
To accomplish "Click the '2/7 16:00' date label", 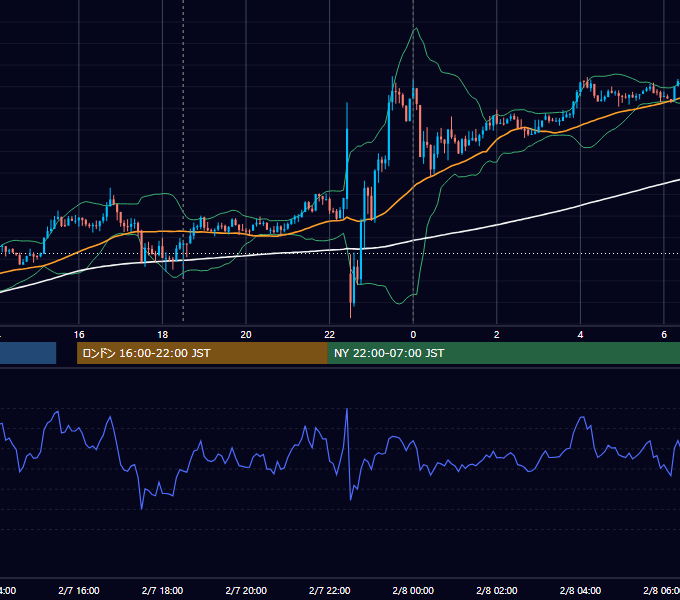I will click(79, 590).
